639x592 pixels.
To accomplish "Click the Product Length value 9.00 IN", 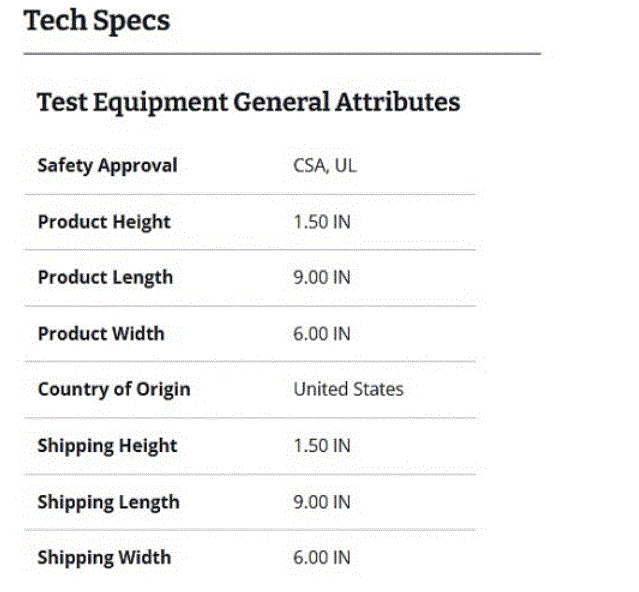I will (x=321, y=277).
